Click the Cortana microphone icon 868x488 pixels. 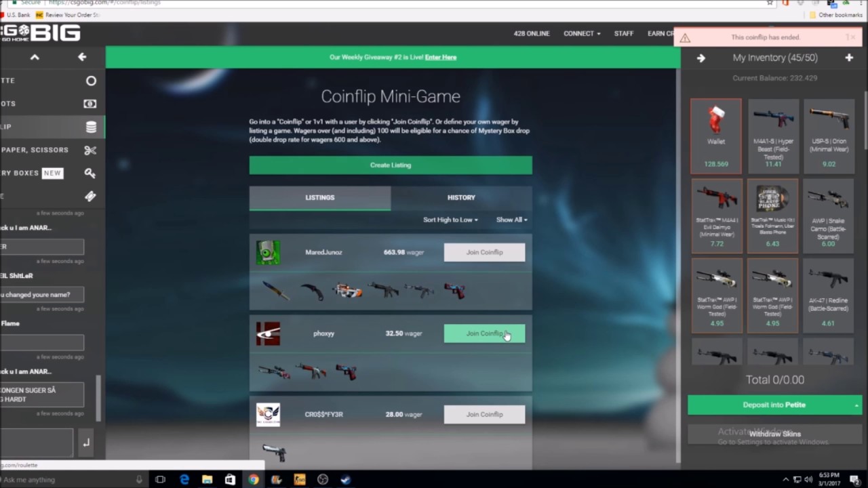coord(139,479)
